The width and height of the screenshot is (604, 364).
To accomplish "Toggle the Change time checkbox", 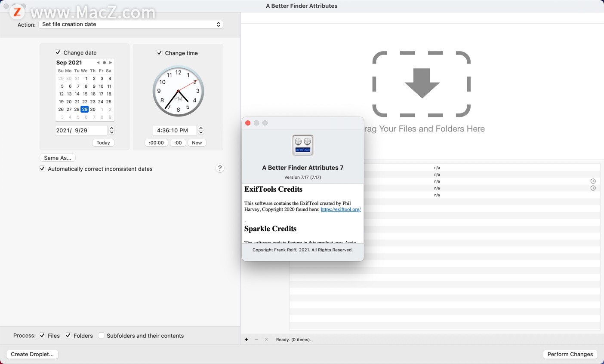I will 160,53.
